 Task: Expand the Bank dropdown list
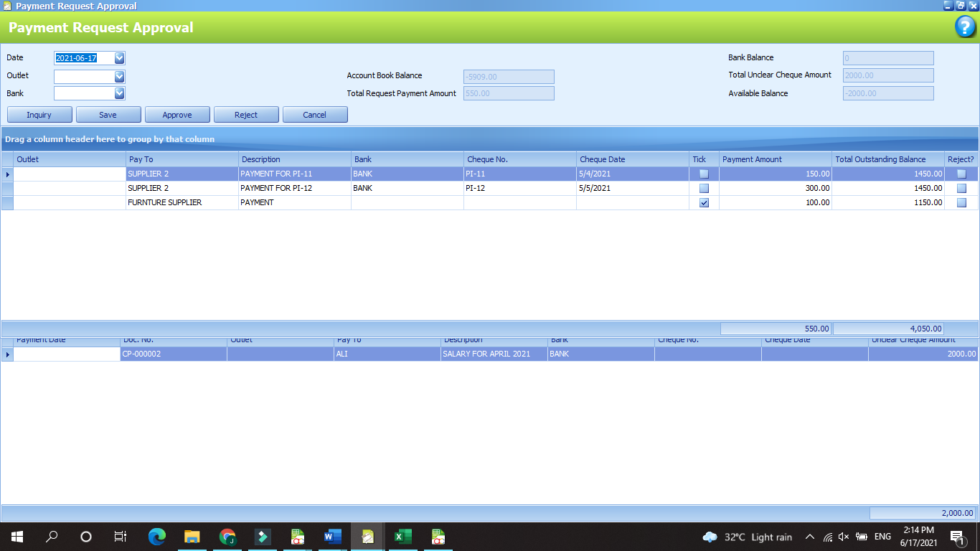pyautogui.click(x=119, y=93)
